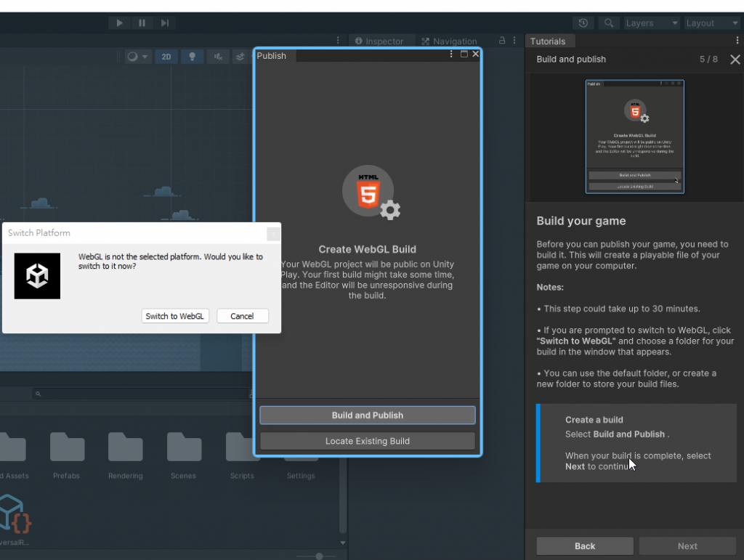
Task: Click the search magnifier icon in the top toolbar
Action: tap(609, 23)
